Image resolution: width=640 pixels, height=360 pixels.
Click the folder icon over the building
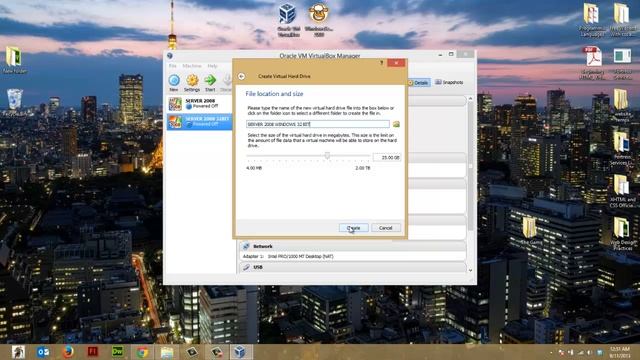click(x=530, y=231)
